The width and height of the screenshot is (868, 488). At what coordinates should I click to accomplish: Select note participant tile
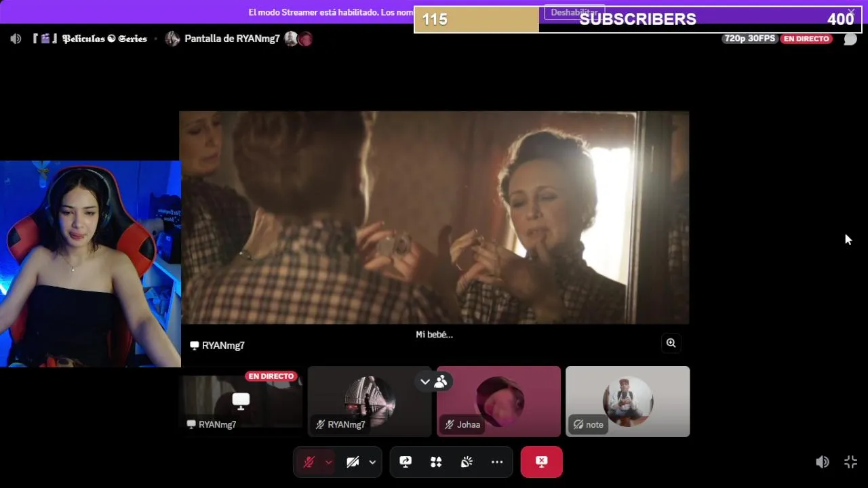(x=627, y=401)
